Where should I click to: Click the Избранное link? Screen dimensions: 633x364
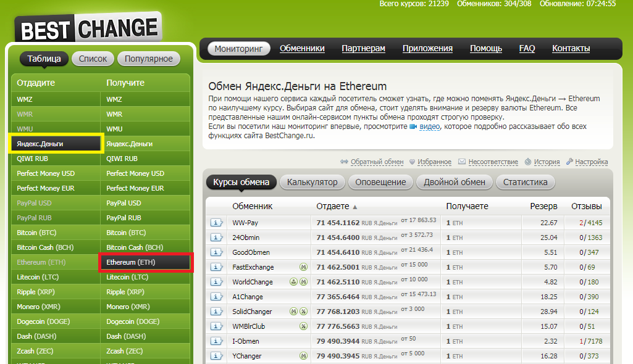pyautogui.click(x=434, y=162)
